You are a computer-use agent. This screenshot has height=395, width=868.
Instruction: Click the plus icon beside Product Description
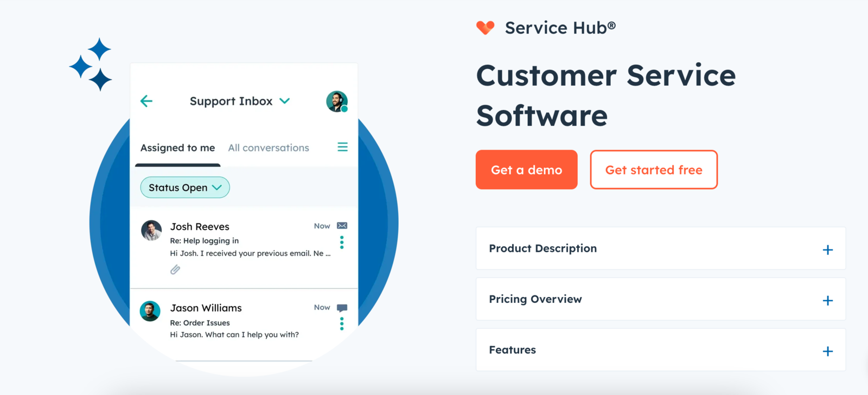(828, 250)
